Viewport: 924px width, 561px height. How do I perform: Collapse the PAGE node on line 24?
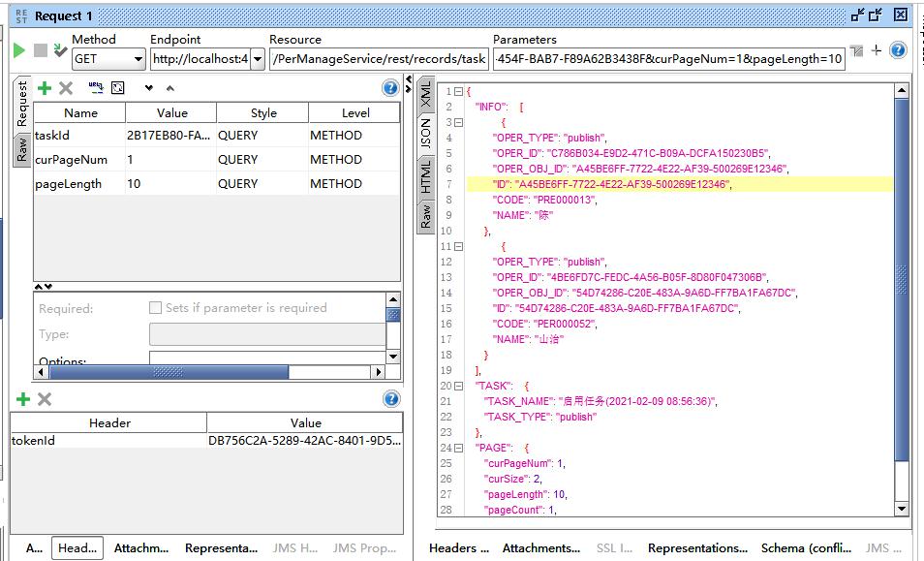(458, 448)
